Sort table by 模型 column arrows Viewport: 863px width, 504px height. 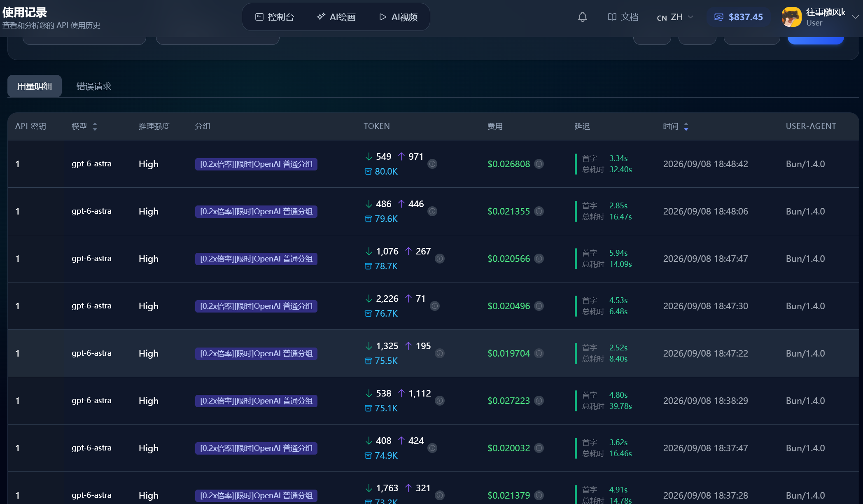pos(95,126)
